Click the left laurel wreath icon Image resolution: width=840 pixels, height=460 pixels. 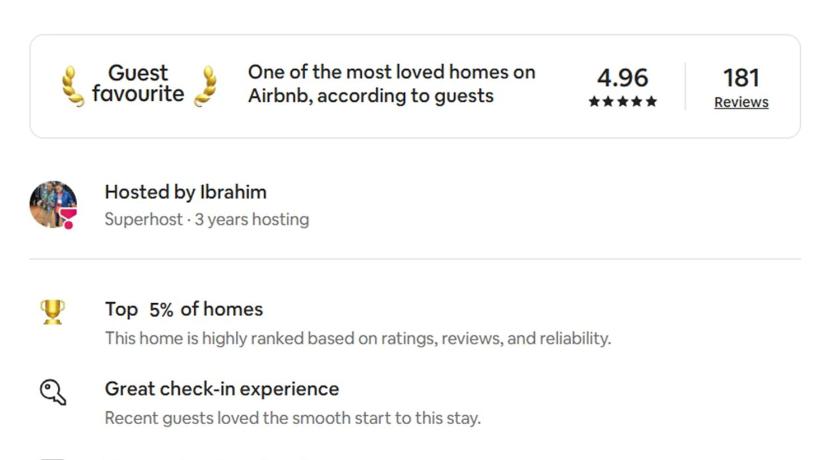(72, 86)
